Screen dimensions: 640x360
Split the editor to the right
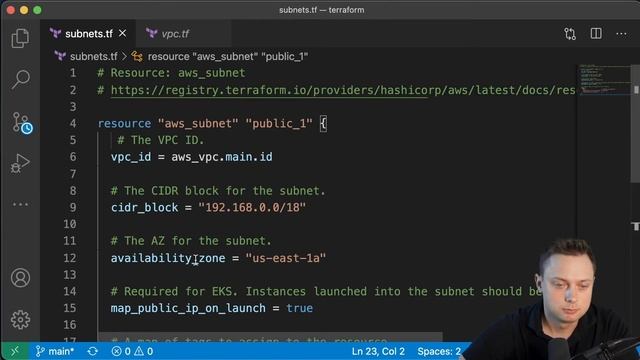596,33
